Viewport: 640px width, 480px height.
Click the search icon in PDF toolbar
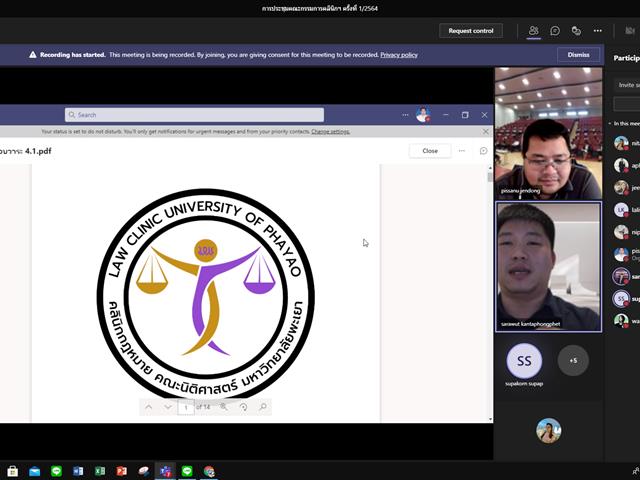(263, 407)
